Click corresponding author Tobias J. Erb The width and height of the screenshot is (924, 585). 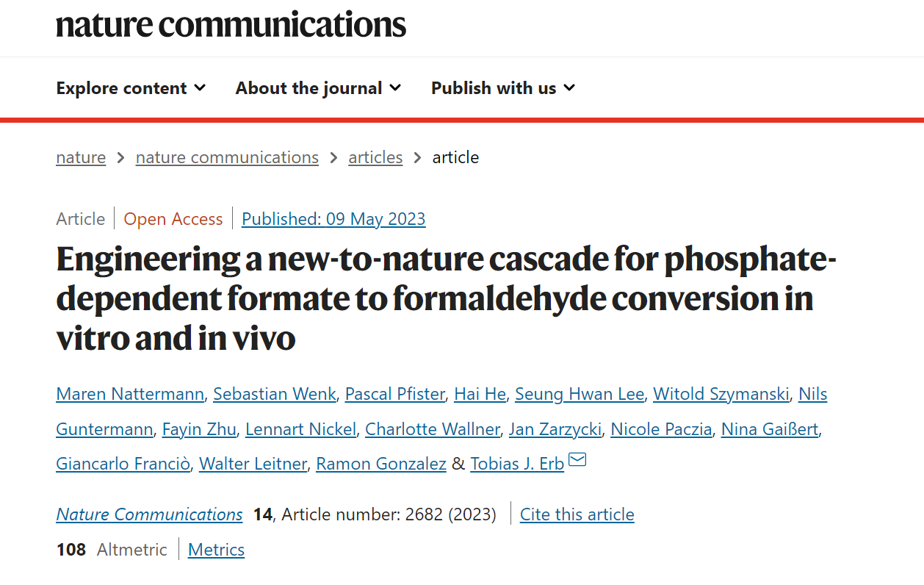pos(517,464)
